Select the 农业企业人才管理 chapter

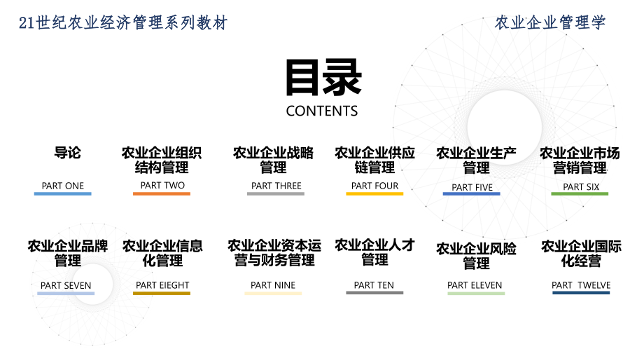(374, 252)
